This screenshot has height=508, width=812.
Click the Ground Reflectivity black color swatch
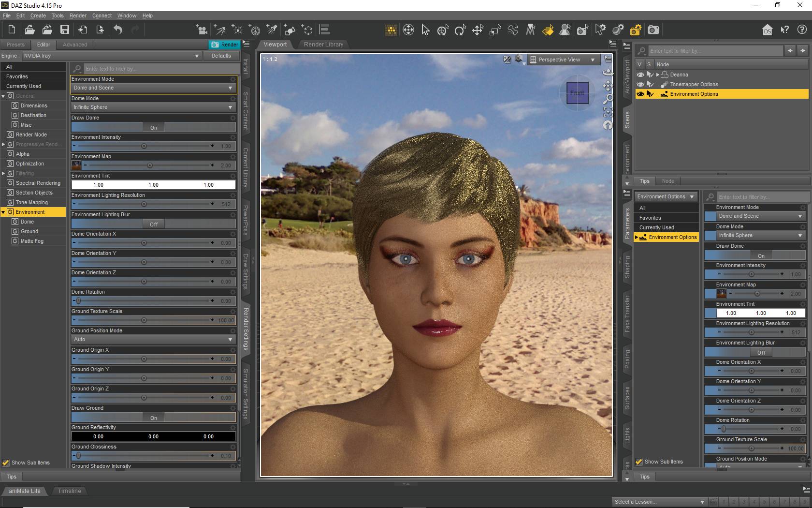point(153,436)
